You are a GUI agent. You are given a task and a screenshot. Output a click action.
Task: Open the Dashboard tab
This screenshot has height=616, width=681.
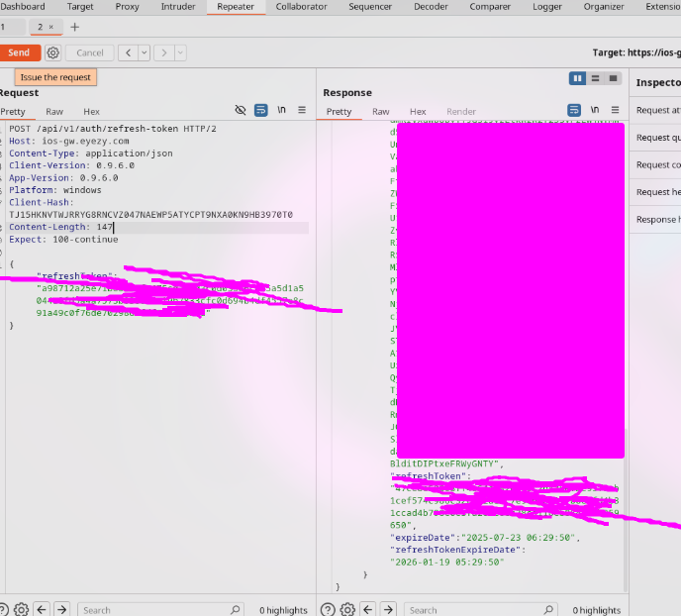(x=23, y=7)
